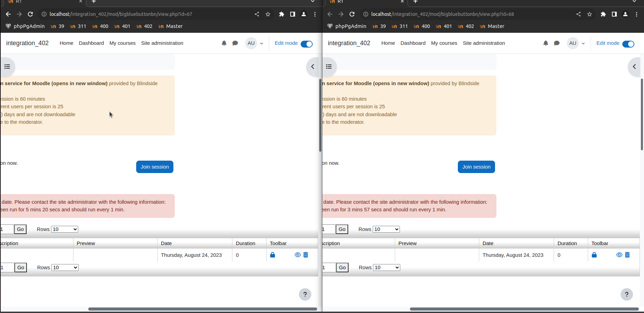The width and height of the screenshot is (644, 313).
Task: Click Join session button in left window
Action: (x=155, y=167)
